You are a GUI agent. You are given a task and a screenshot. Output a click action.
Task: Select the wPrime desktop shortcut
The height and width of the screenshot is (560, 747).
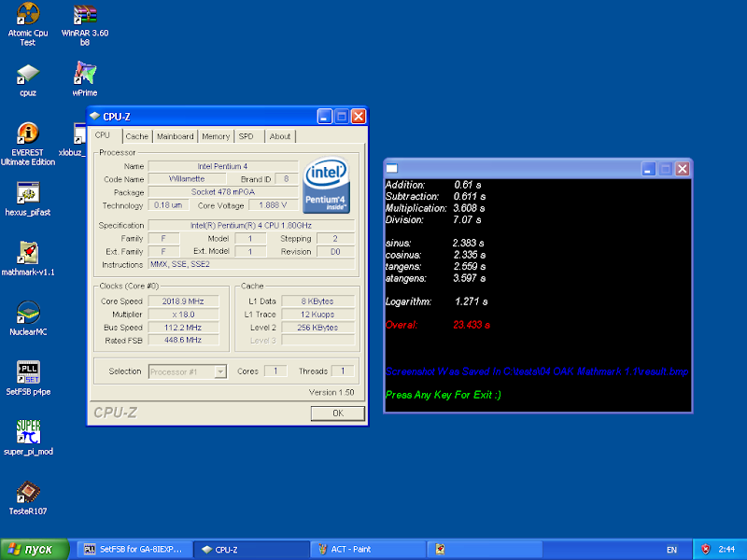(85, 79)
